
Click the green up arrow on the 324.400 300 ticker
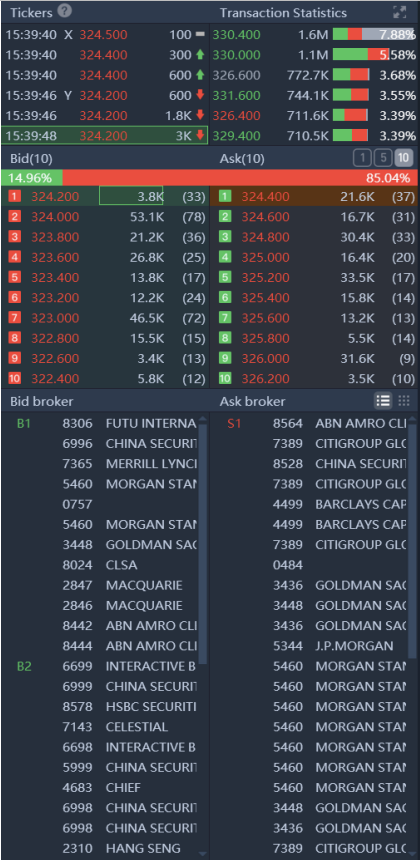(x=200, y=55)
